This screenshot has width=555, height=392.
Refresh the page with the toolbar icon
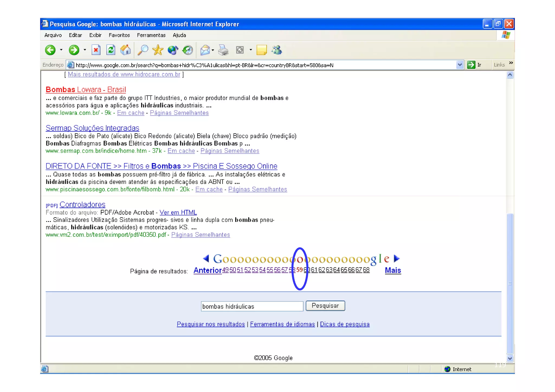111,50
